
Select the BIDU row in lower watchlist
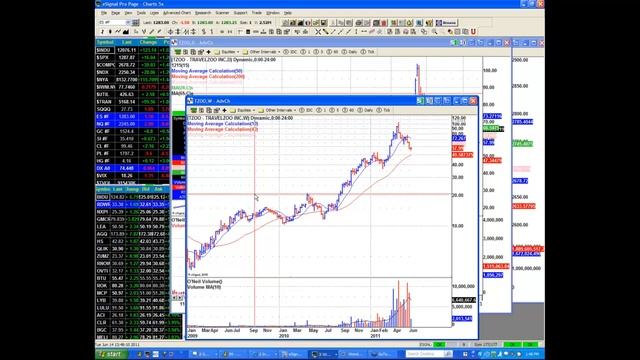[x=133, y=197]
